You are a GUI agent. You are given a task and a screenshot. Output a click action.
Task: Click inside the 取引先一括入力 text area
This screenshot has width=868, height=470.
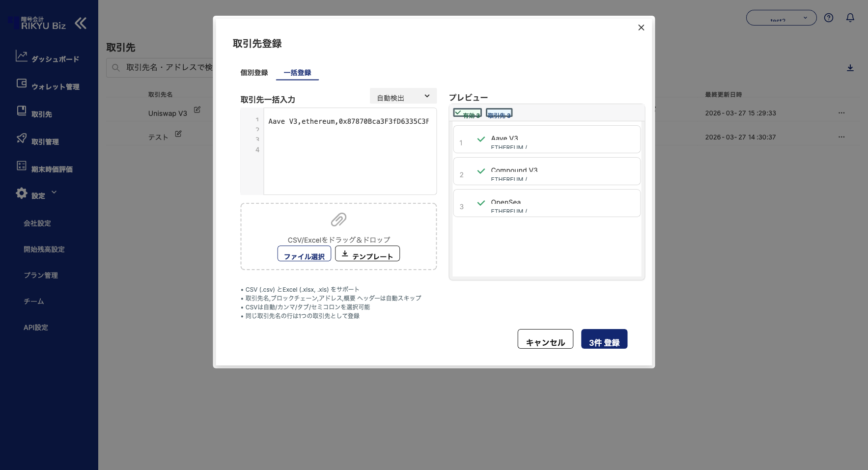pyautogui.click(x=350, y=157)
